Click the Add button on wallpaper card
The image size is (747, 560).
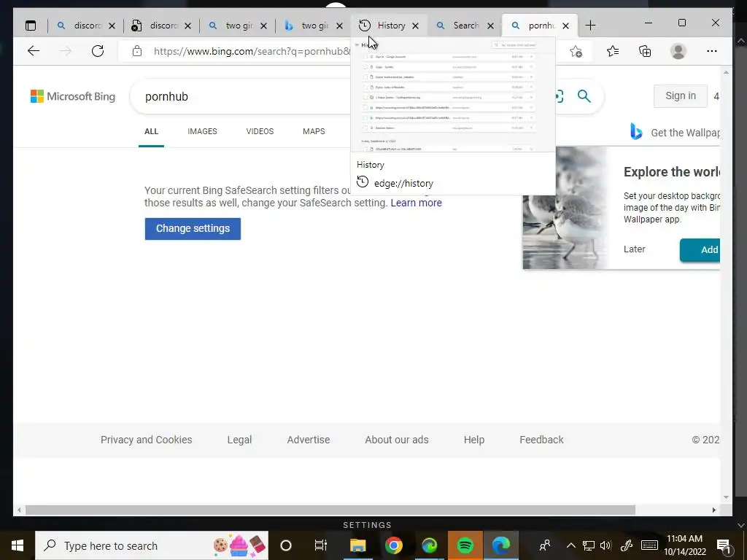pyautogui.click(x=700, y=249)
